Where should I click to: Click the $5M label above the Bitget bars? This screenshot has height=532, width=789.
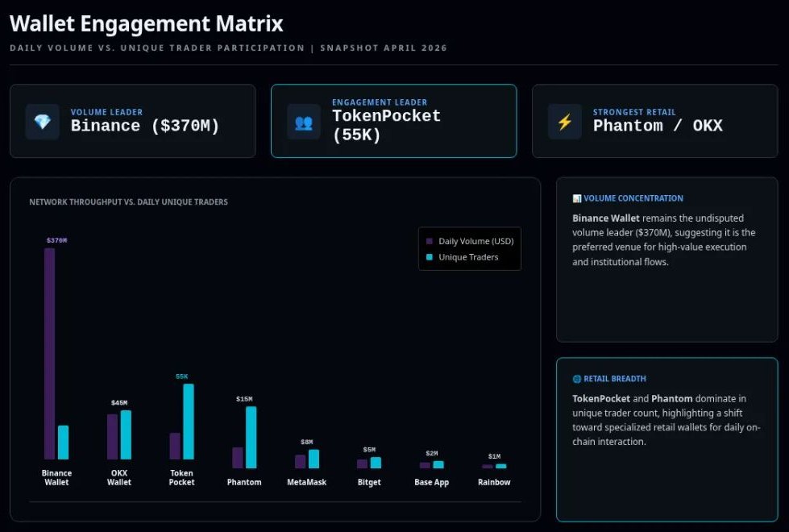(x=369, y=450)
